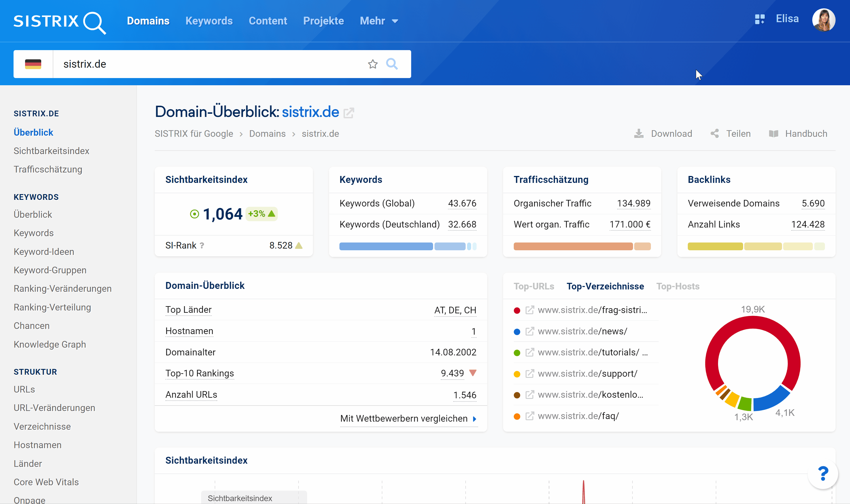Open external link icon for news directory
This screenshot has height=504, width=850.
pos(529,331)
